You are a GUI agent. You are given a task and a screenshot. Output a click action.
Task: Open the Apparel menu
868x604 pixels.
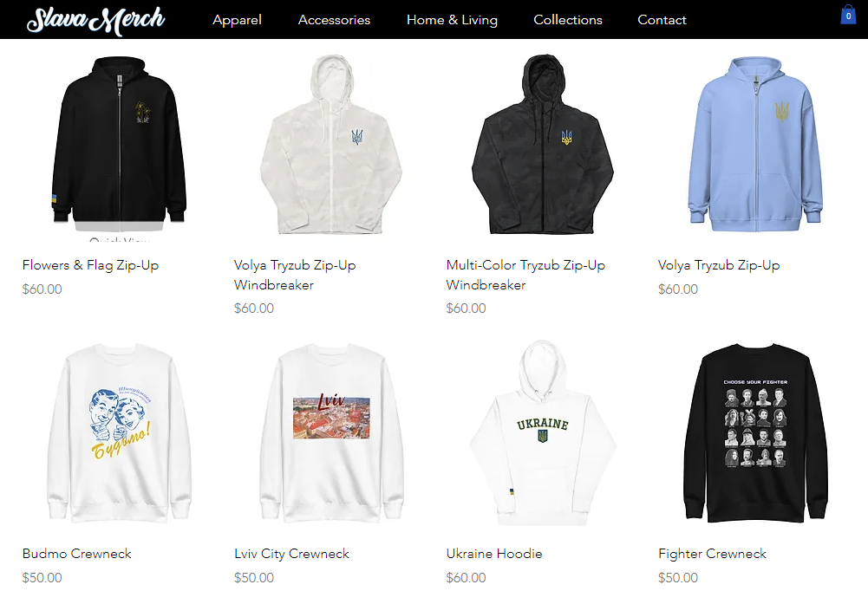pos(237,20)
